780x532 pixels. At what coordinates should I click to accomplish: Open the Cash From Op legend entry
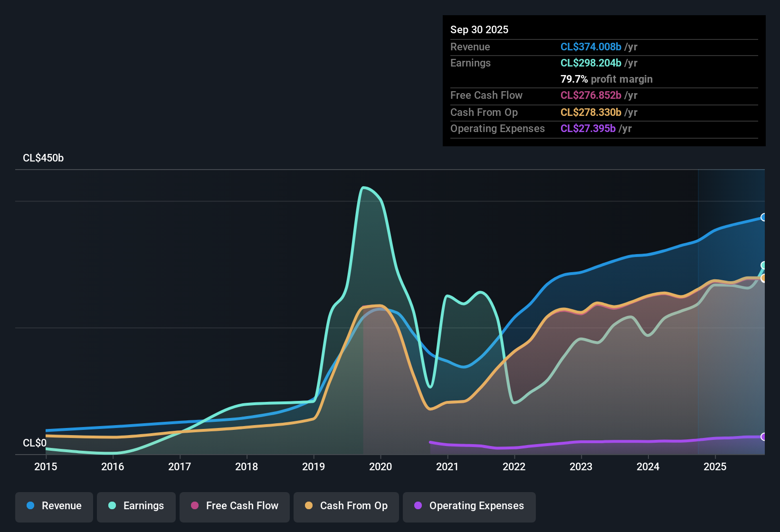pyautogui.click(x=346, y=506)
